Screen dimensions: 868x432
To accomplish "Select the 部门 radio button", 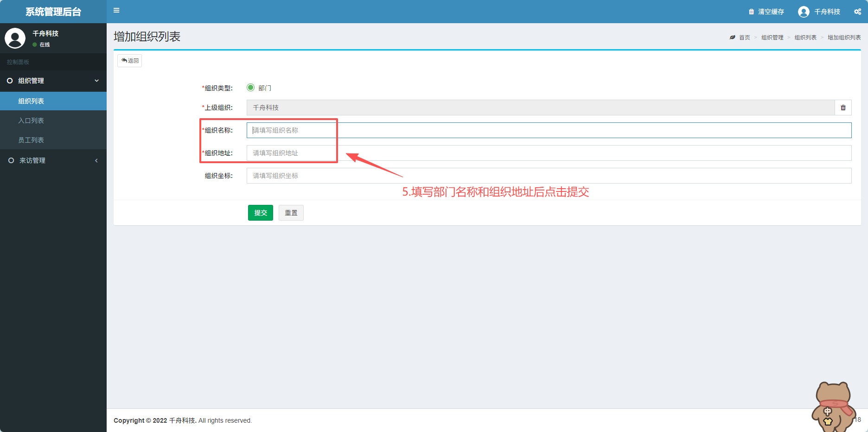I will [x=251, y=88].
